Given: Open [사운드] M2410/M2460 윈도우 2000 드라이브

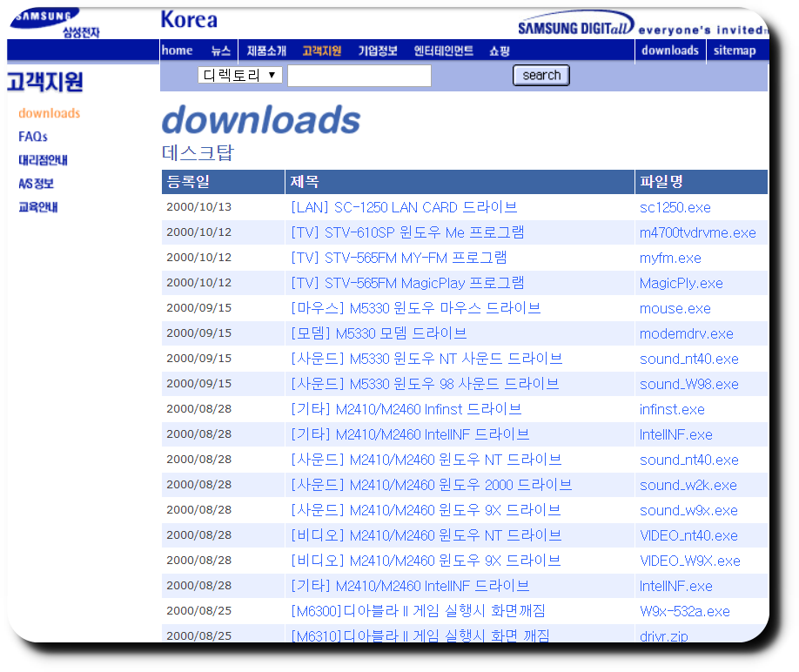Looking at the screenshot, I should coord(432,485).
